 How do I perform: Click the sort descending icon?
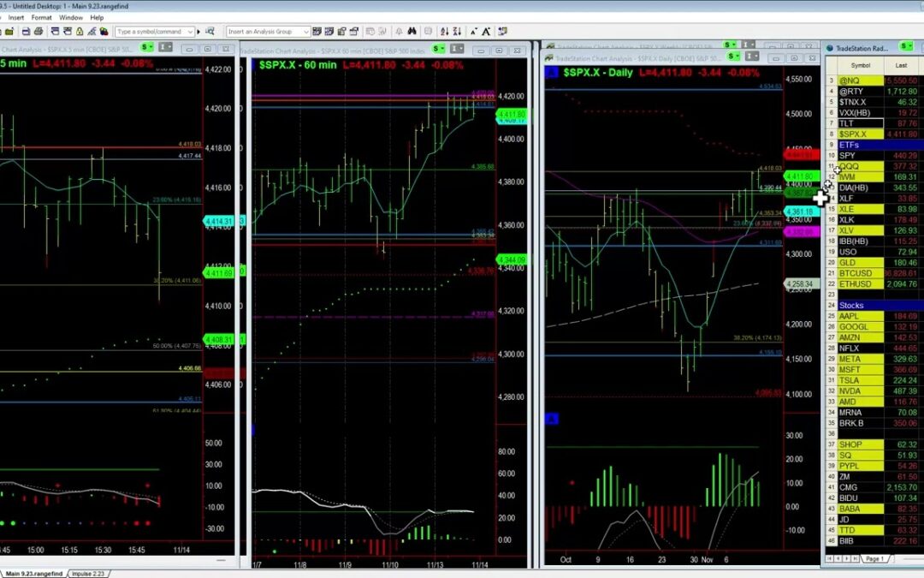(457, 32)
